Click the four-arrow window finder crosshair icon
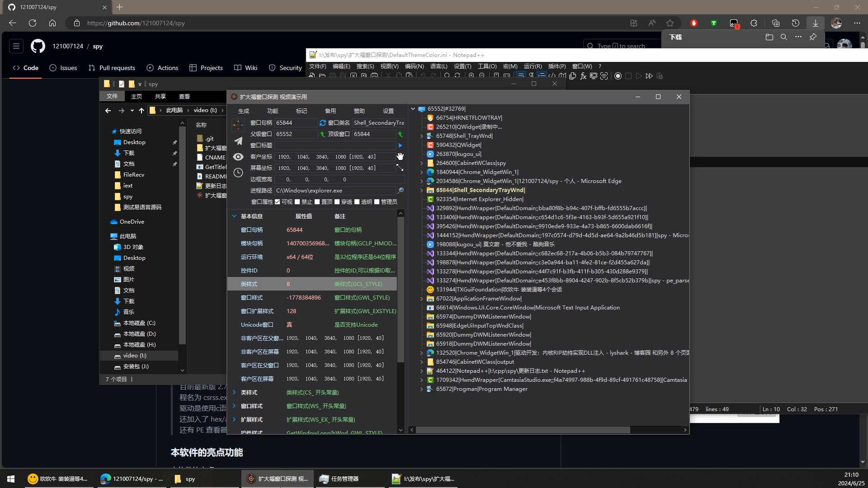 [238, 125]
